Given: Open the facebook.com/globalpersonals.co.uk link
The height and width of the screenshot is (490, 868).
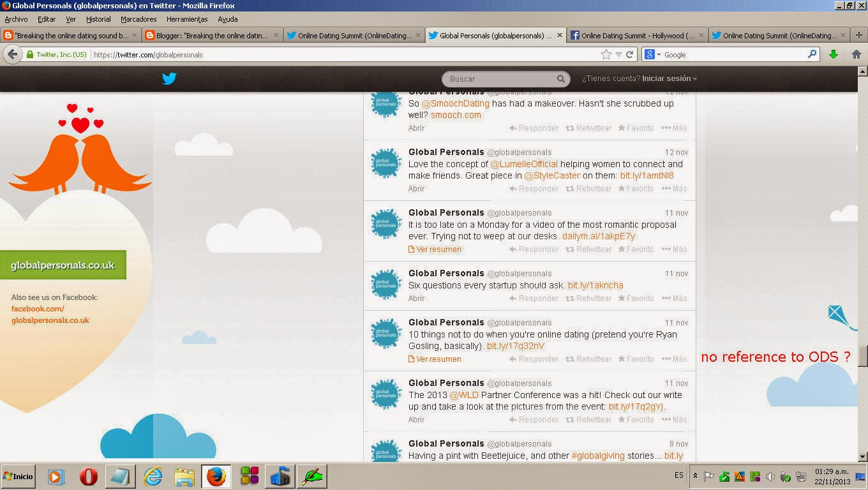Looking at the screenshot, I should coord(50,315).
